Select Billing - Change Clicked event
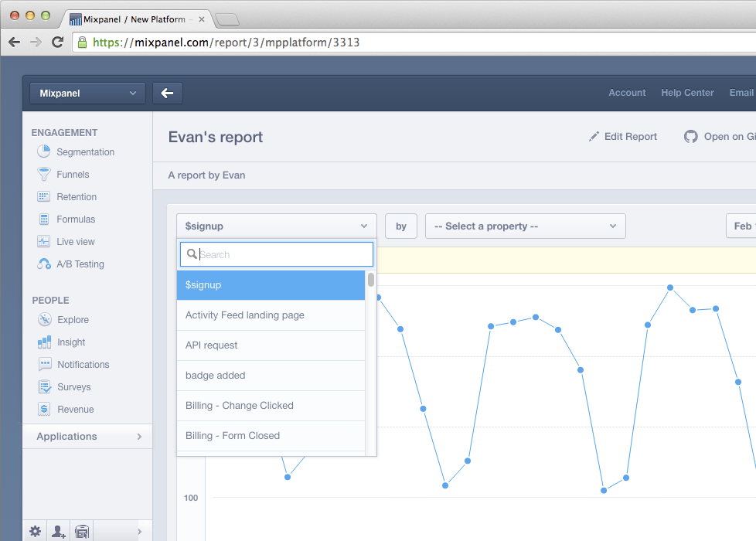756x541 pixels. (271, 406)
